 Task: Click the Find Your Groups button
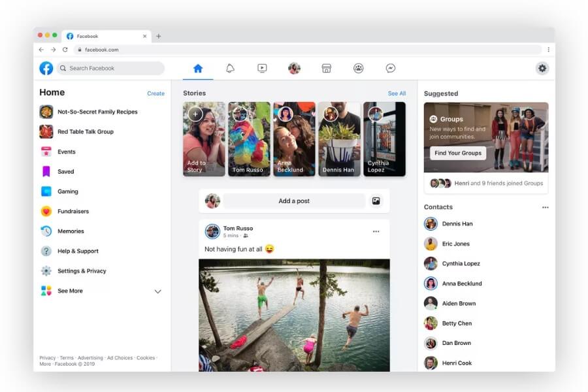coord(458,153)
